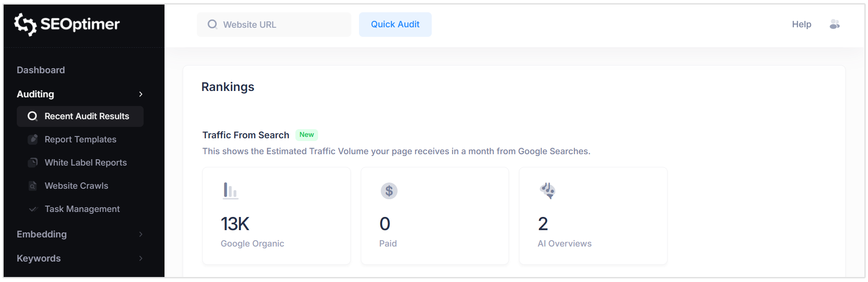This screenshot has height=282, width=868.
Task: Click the Paid value 0
Action: pyautogui.click(x=385, y=224)
